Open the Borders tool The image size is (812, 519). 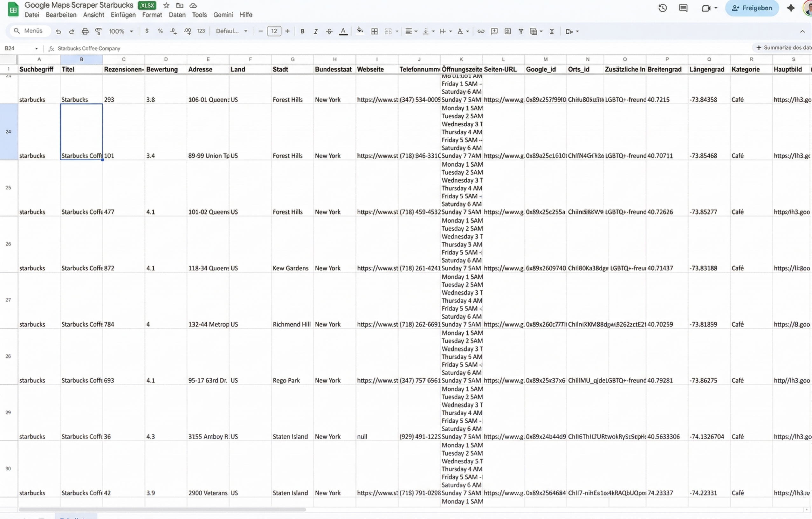(374, 31)
